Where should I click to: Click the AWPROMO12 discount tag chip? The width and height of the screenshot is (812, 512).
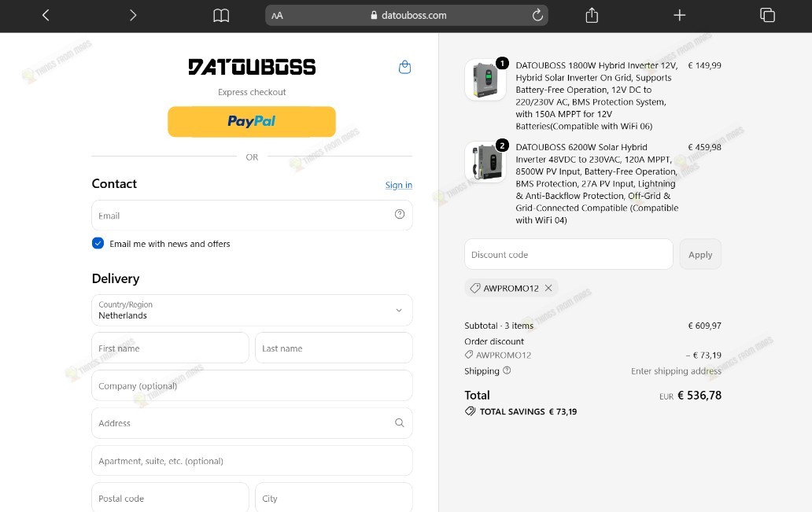pos(511,288)
